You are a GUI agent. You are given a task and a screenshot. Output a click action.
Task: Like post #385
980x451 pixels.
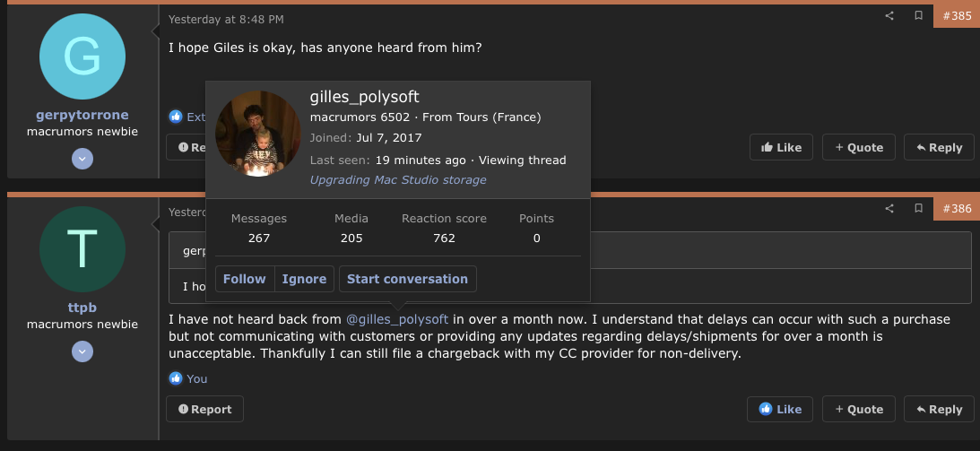pos(781,147)
